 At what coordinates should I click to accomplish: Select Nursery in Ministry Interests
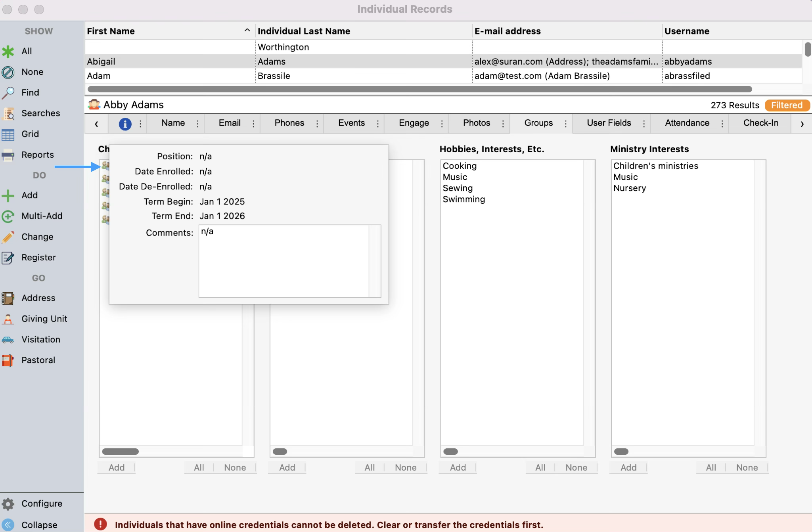tap(630, 188)
